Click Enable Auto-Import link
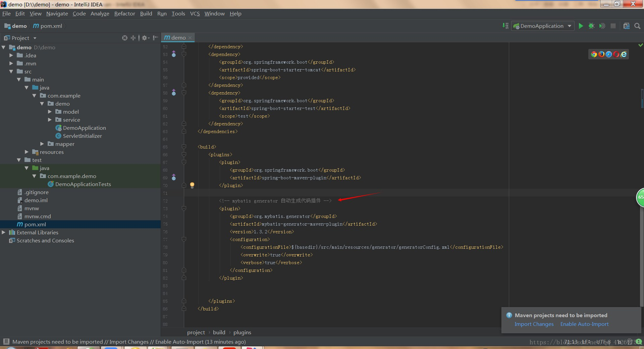 [584, 324]
